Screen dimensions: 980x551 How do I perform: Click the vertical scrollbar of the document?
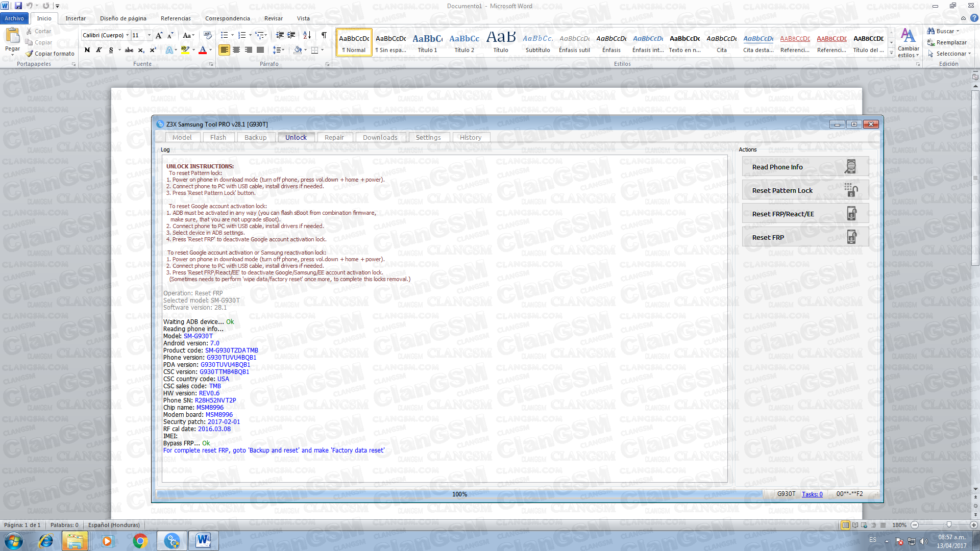[975, 177]
